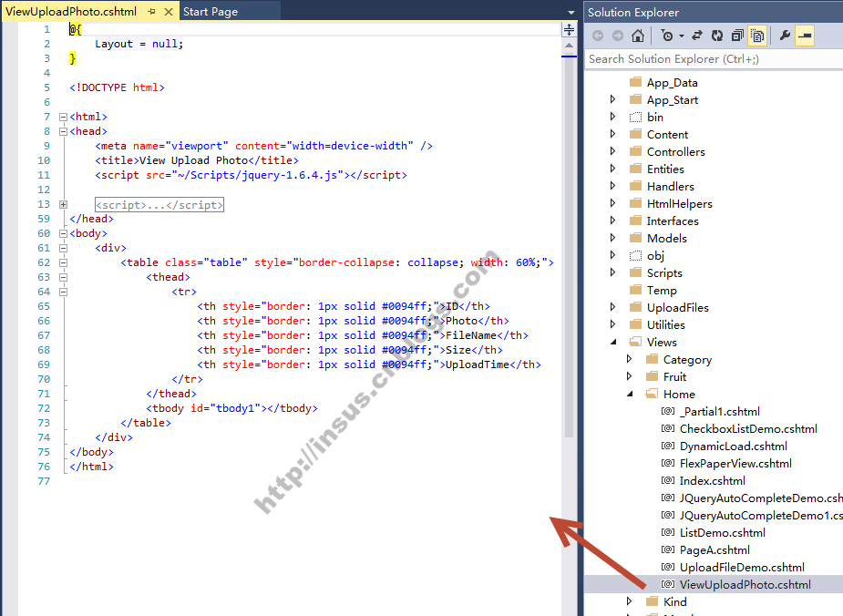Open JQueryAutoCompleteDemo1 file
843x616 pixels.
click(x=761, y=516)
